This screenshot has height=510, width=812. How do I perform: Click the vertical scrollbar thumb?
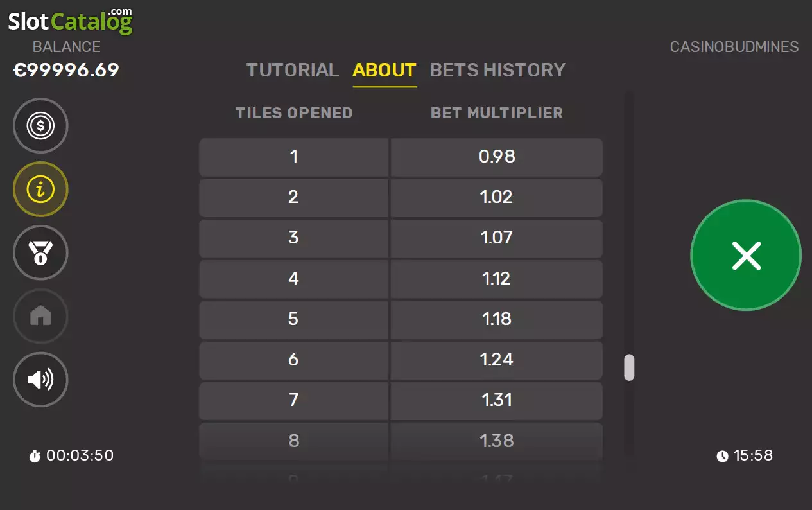pos(629,367)
